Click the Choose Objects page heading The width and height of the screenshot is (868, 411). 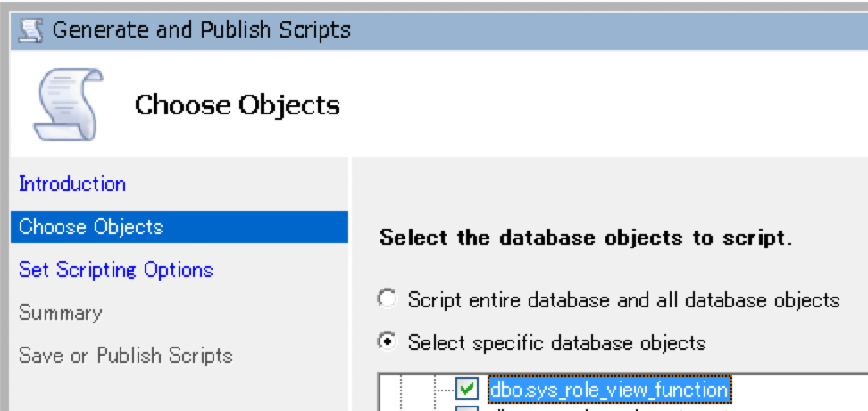[237, 105]
